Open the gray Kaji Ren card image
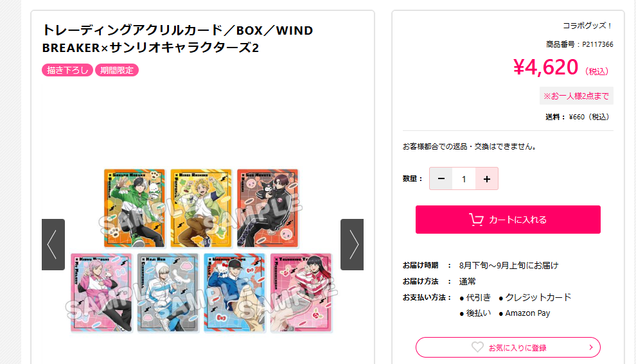This screenshot has width=636, height=364. tap(168, 293)
